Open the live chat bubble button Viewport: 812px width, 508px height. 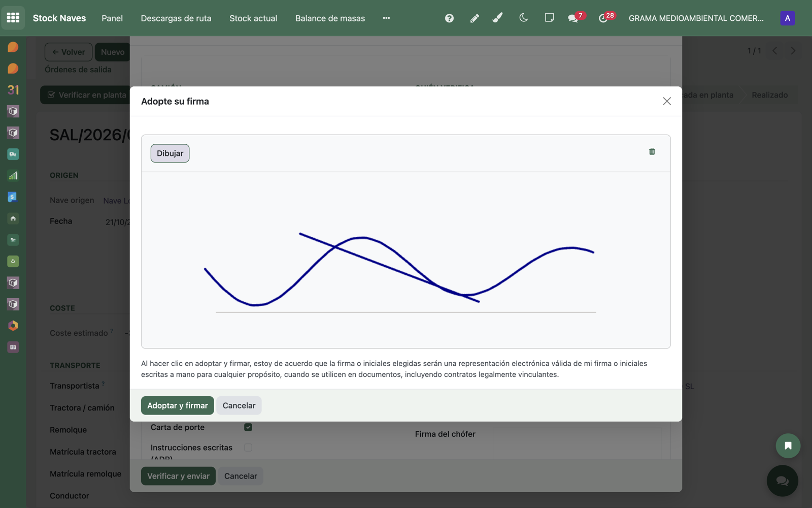pos(782,481)
